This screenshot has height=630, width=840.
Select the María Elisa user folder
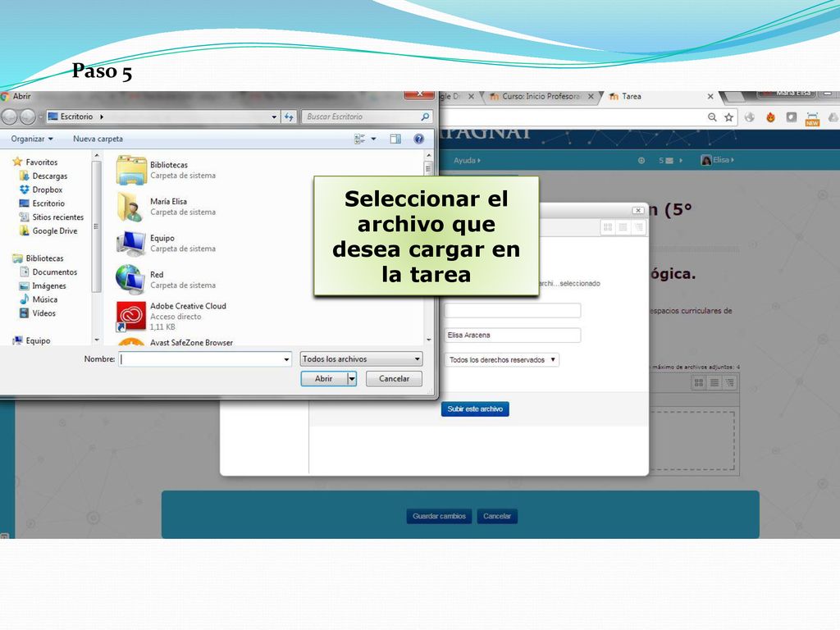(165, 206)
